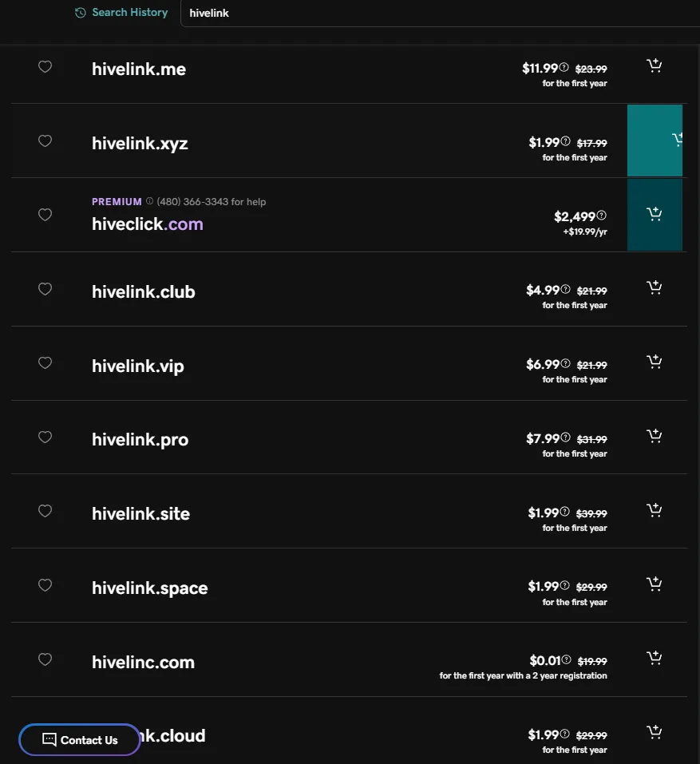700x764 pixels.
Task: Add premium hiveclick.com to cart
Action: pos(655,215)
